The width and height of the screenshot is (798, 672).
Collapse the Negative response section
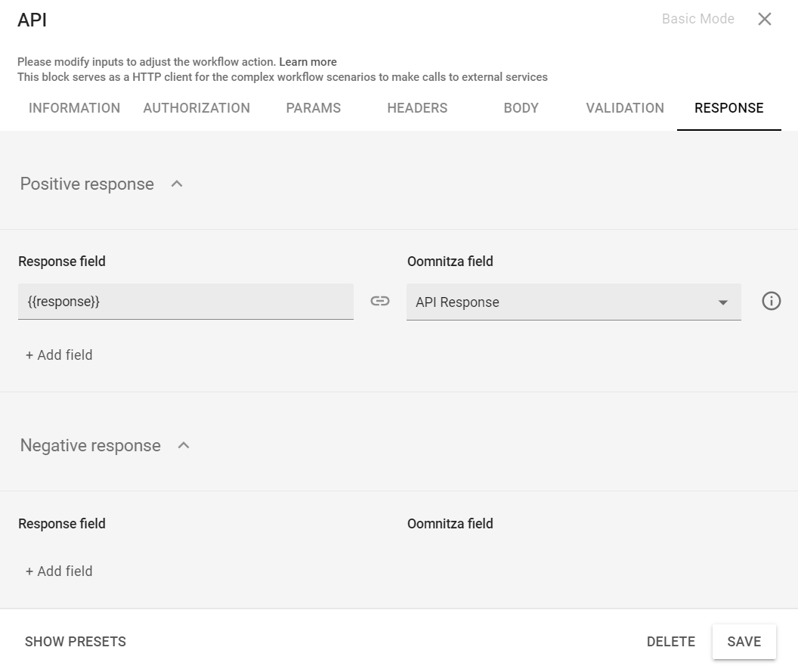point(184,445)
